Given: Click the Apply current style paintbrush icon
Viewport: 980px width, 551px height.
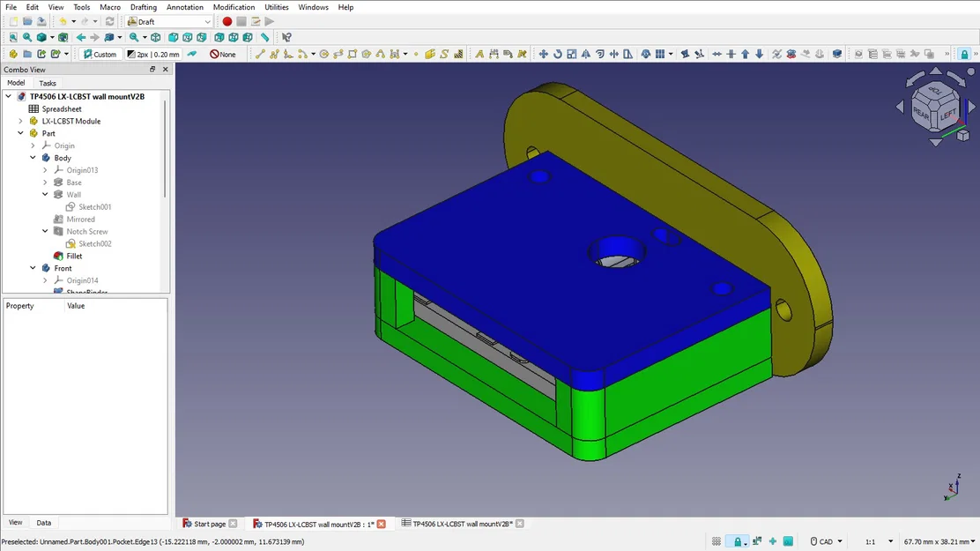Looking at the screenshot, I should 192,55.
